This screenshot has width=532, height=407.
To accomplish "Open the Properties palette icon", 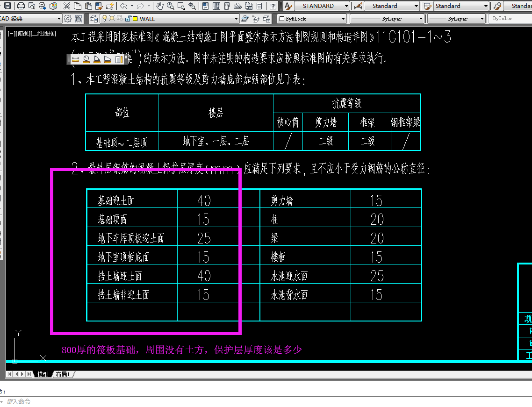I will click(x=206, y=6).
